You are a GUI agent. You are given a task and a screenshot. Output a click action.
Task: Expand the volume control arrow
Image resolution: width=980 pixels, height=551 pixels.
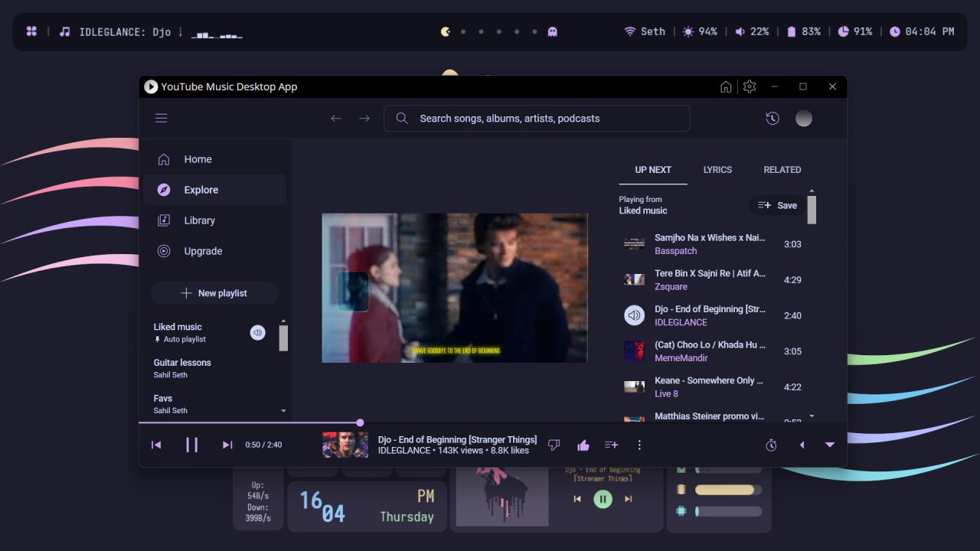802,445
